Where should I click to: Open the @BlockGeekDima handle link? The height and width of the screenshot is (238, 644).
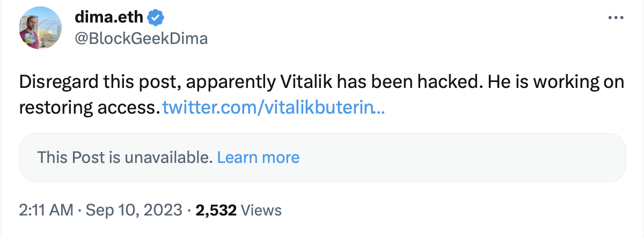coord(141,38)
